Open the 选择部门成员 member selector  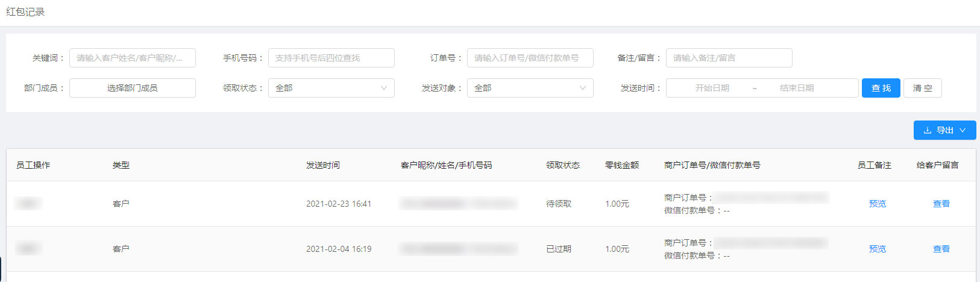pos(133,88)
